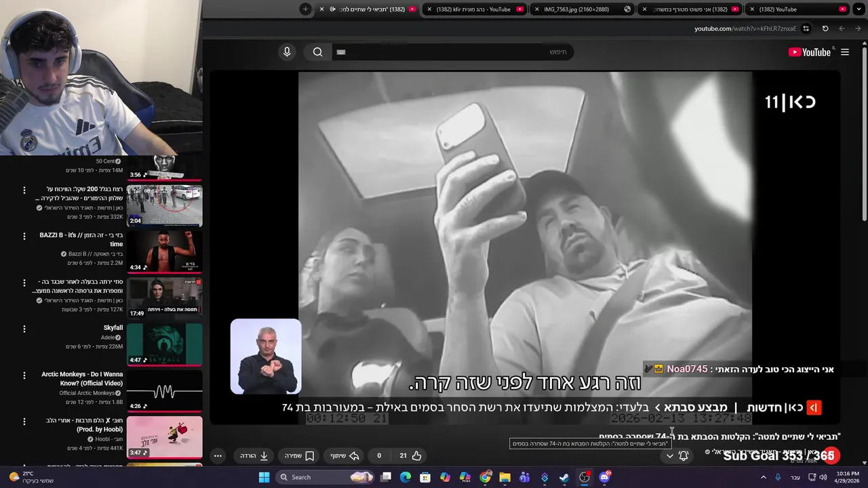The height and width of the screenshot is (488, 868).
Task: Open more video actions ellipsis
Action: pos(218,455)
